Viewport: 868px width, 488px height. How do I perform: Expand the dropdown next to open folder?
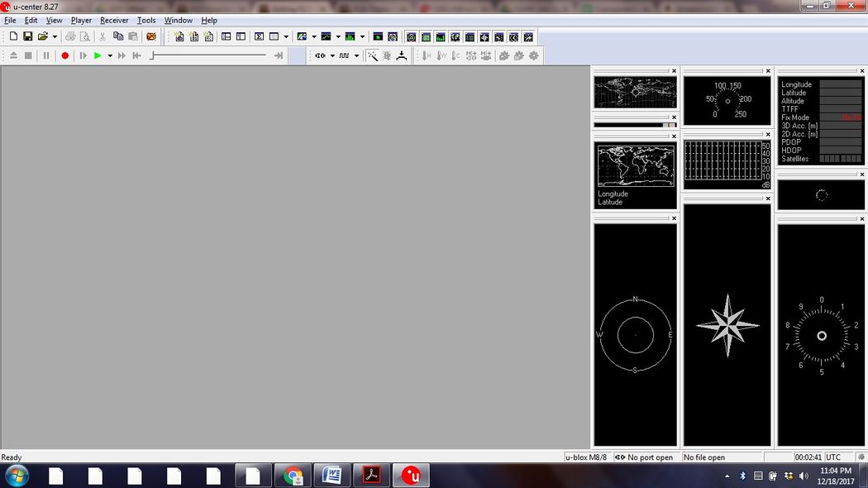pyautogui.click(x=55, y=36)
